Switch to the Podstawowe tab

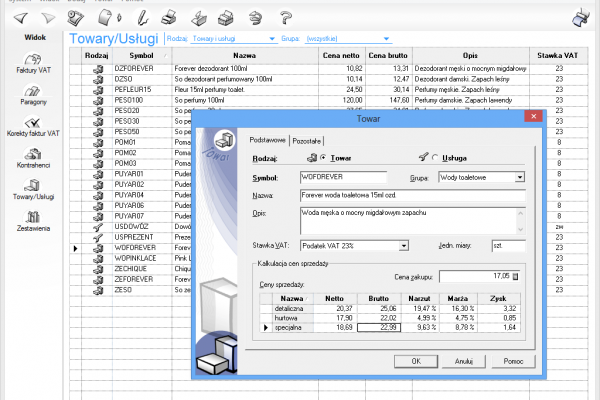point(267,142)
